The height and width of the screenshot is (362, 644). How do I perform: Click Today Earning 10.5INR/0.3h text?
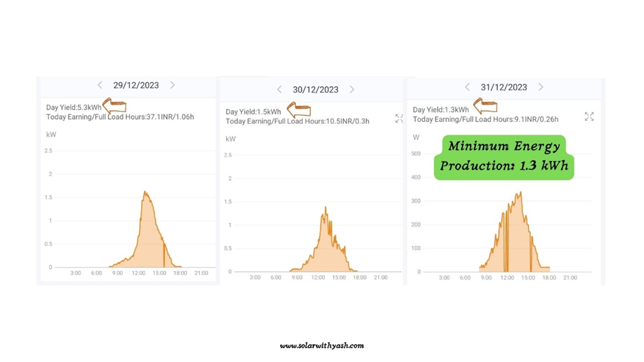point(297,122)
